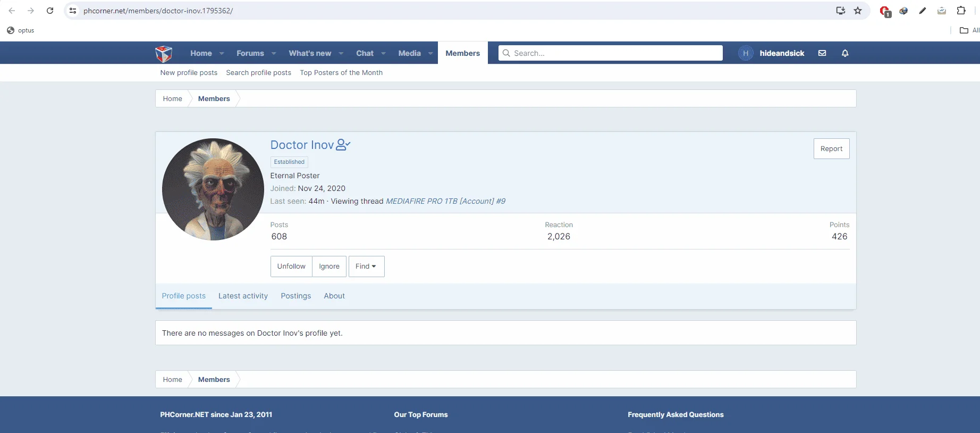The image size is (980, 433).
Task: Click the browser forward arrow
Action: click(31, 11)
